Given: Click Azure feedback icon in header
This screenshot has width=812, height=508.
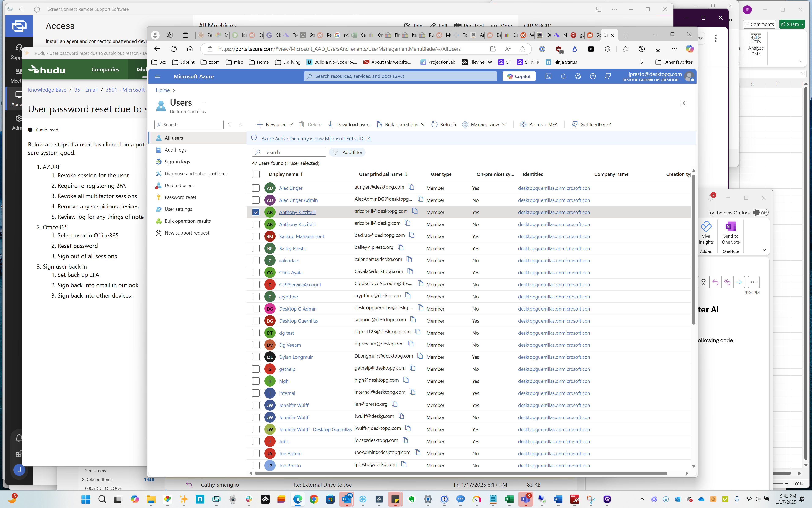Looking at the screenshot, I should tap(608, 76).
